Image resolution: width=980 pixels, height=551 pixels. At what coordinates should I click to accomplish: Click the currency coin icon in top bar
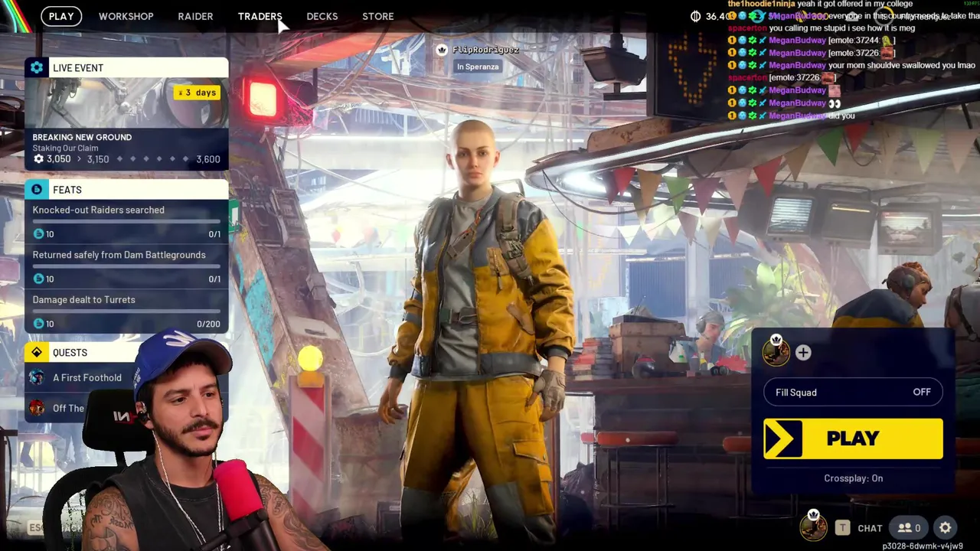pyautogui.click(x=695, y=16)
